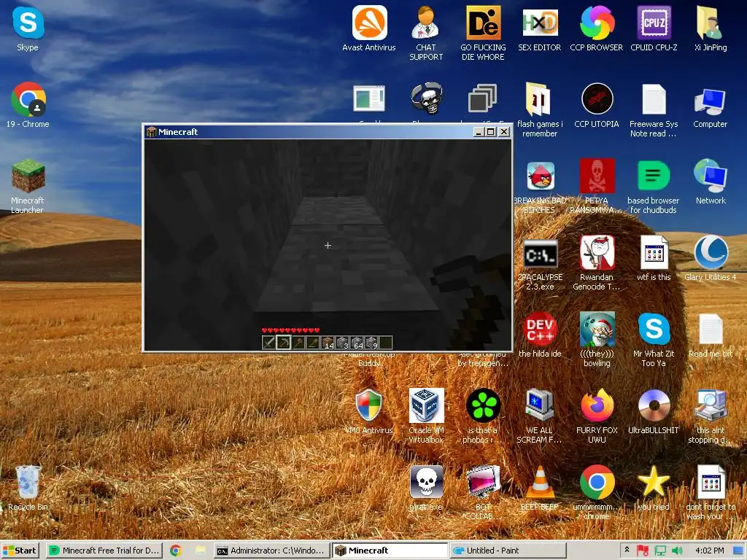Open the pirat.exe skull icon
This screenshot has width=747, height=560.
click(x=426, y=489)
